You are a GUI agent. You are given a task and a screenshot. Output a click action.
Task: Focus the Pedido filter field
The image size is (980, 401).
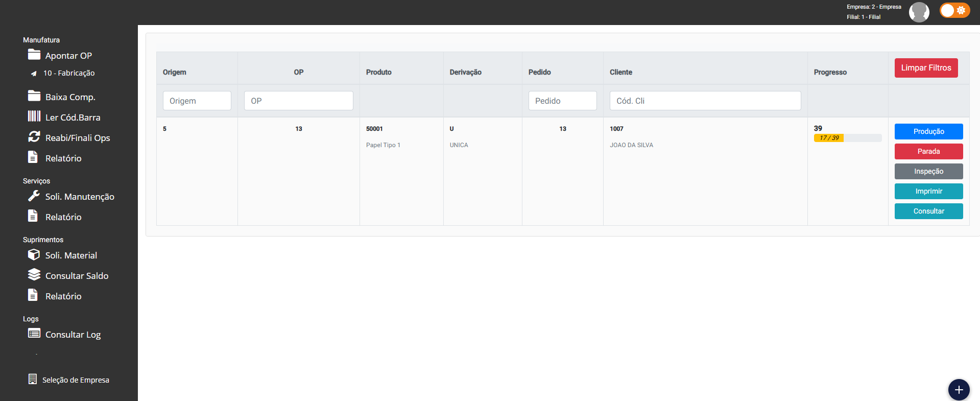[x=563, y=101]
